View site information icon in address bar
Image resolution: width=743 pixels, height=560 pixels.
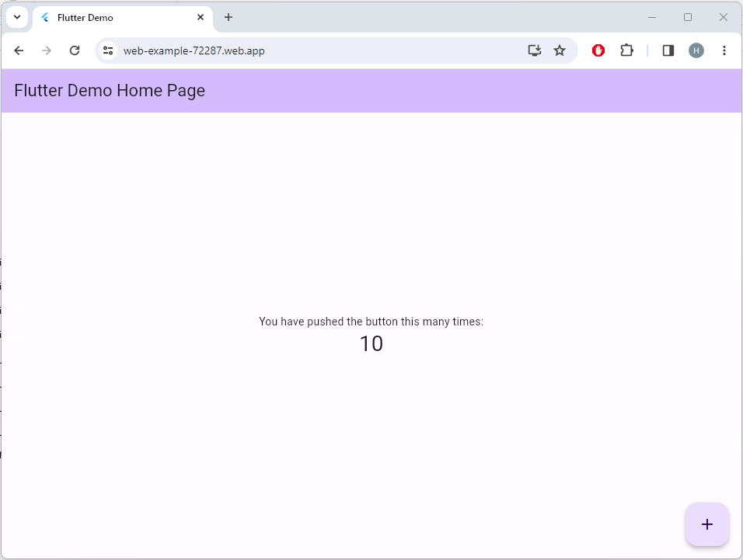(109, 50)
